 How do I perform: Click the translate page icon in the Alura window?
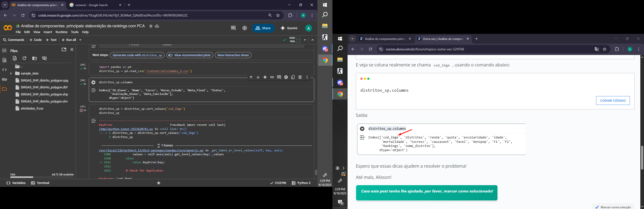coord(597,49)
